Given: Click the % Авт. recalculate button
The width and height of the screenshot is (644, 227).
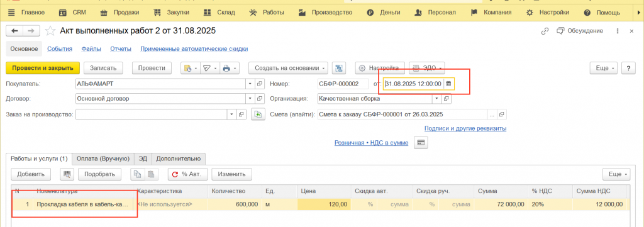Looking at the screenshot, I should [x=187, y=174].
